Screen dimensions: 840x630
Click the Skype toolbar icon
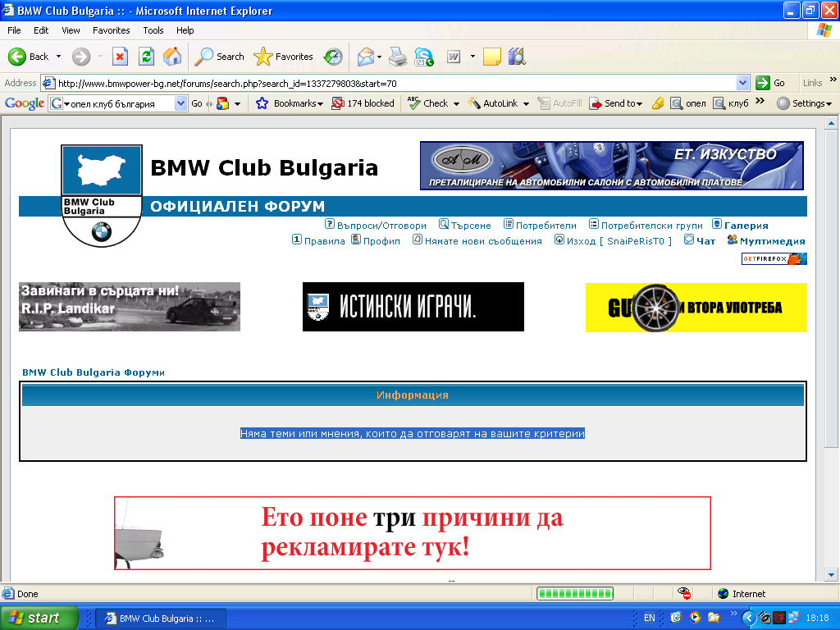click(x=424, y=57)
